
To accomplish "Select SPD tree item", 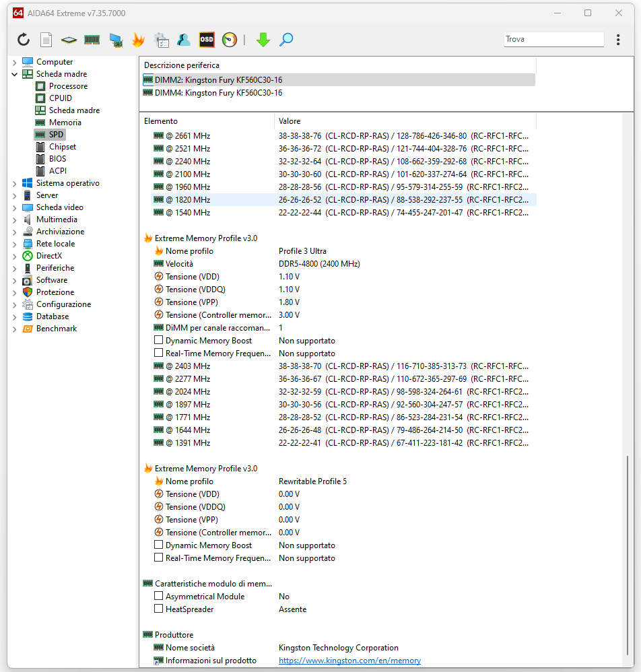I will coord(56,135).
